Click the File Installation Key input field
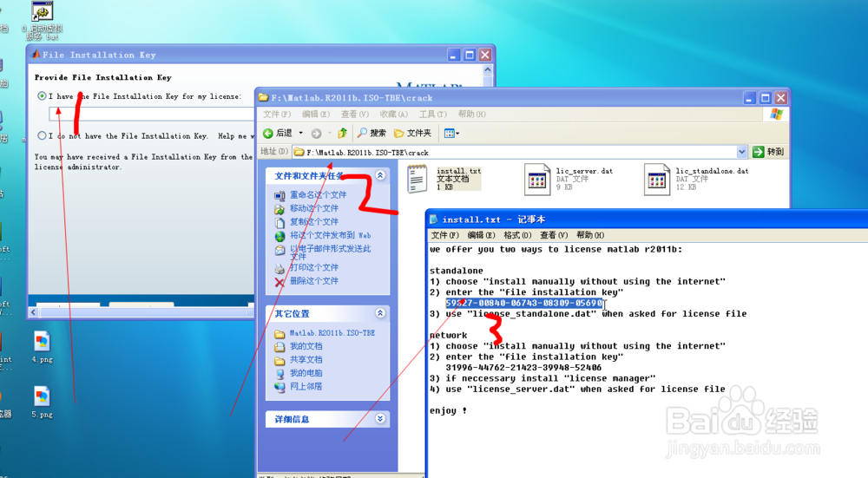This screenshot has width=868, height=478. click(x=152, y=114)
